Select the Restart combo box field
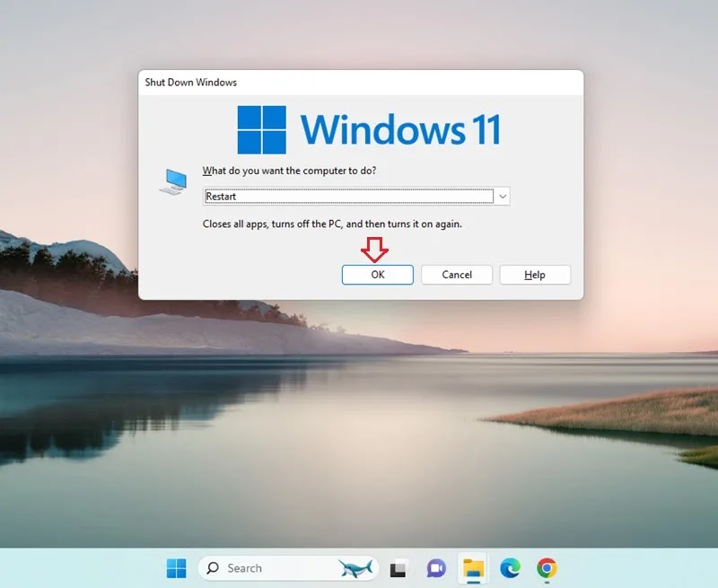 (x=356, y=197)
